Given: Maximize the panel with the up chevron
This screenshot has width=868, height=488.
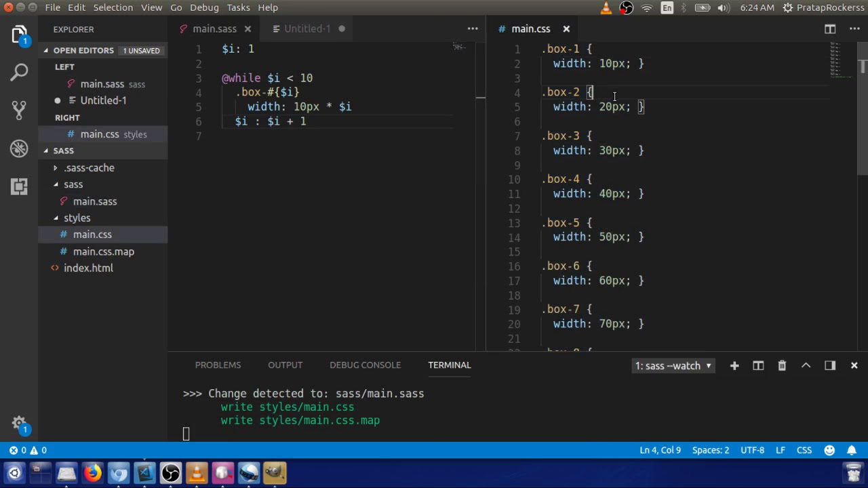Looking at the screenshot, I should (x=806, y=365).
